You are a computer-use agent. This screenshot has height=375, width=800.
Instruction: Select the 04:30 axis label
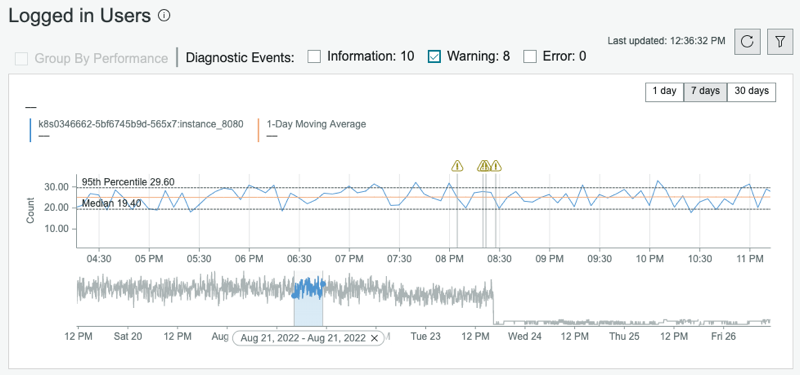coord(98,259)
